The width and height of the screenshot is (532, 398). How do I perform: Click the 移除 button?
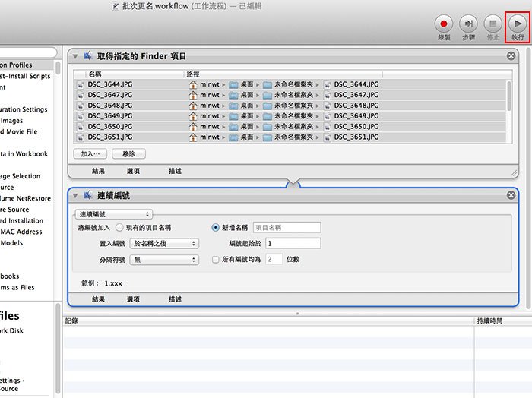coord(128,153)
